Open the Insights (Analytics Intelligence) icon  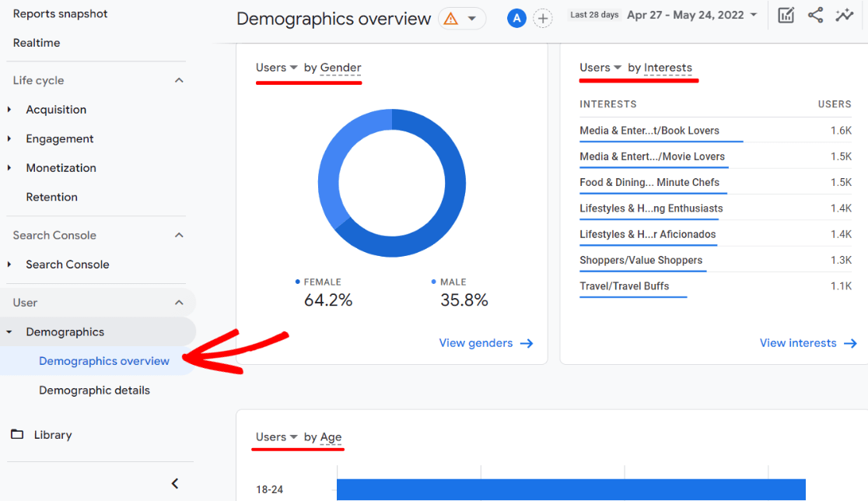tap(845, 14)
